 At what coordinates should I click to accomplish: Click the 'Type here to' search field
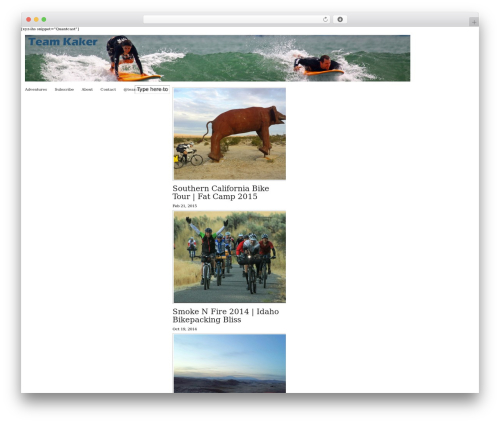tap(152, 89)
